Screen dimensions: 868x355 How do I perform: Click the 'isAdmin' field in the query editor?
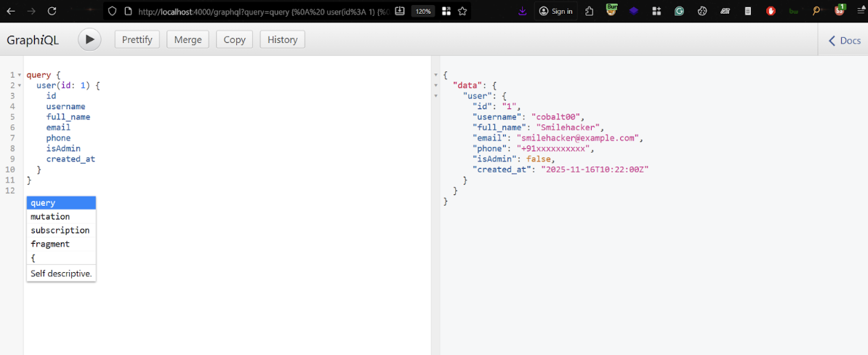pos(64,148)
